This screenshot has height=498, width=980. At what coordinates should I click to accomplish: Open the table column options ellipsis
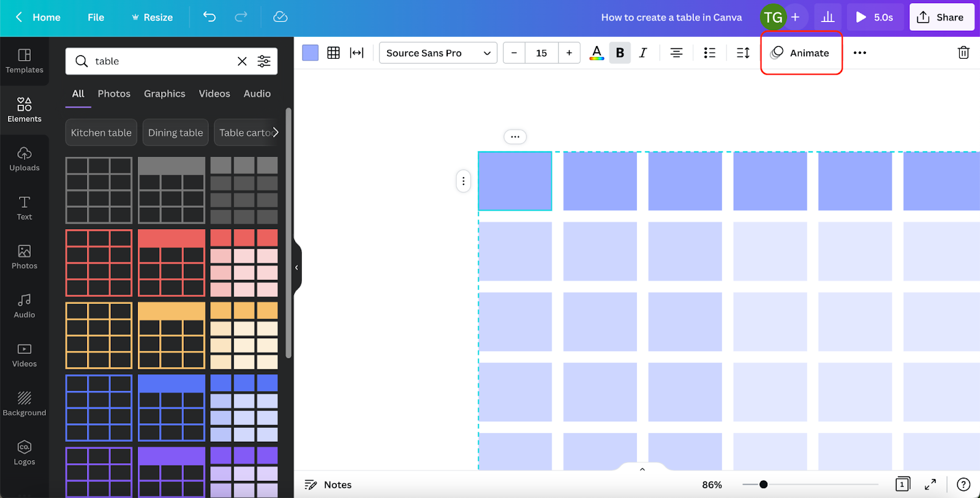pos(515,137)
